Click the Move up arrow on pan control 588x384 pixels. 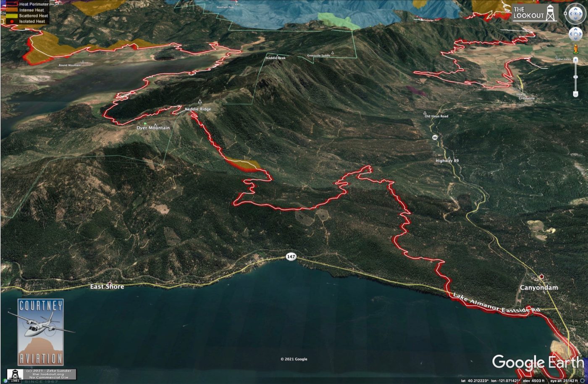(575, 29)
